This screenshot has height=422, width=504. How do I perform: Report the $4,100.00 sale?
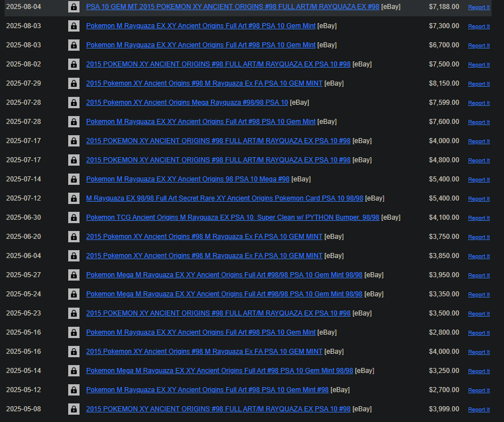click(479, 217)
